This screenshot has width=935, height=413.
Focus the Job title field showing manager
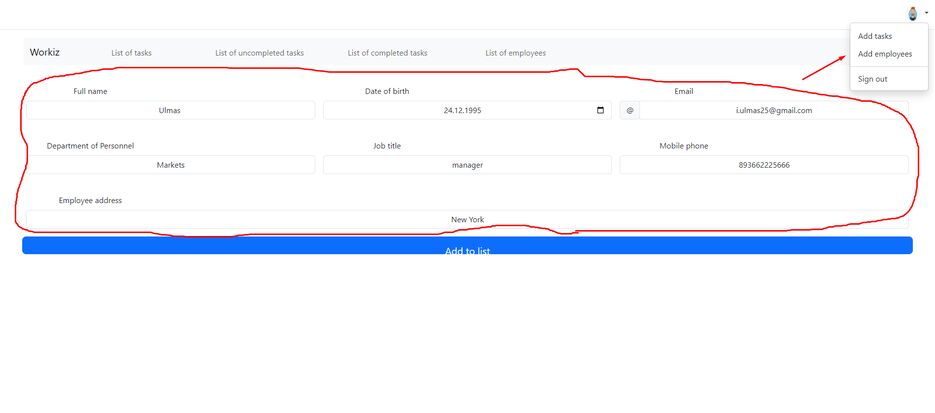click(466, 165)
